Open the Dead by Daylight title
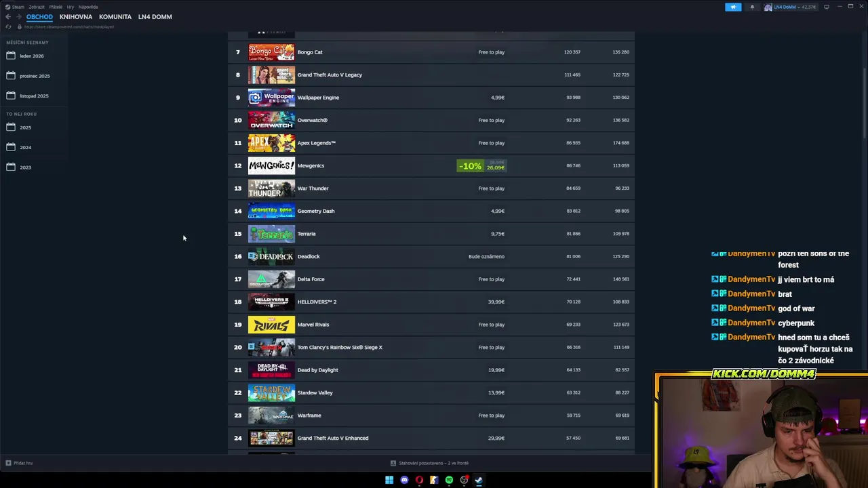Image resolution: width=868 pixels, height=488 pixels. tap(317, 370)
